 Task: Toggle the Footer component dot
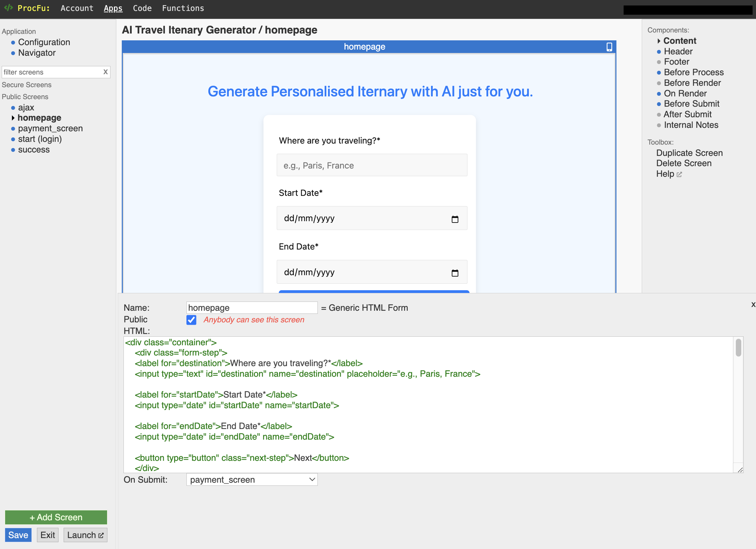coord(659,62)
